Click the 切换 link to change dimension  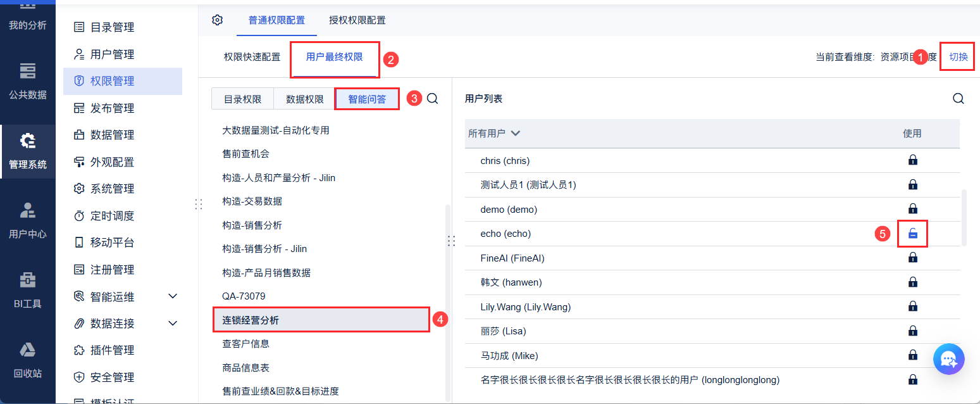[958, 57]
